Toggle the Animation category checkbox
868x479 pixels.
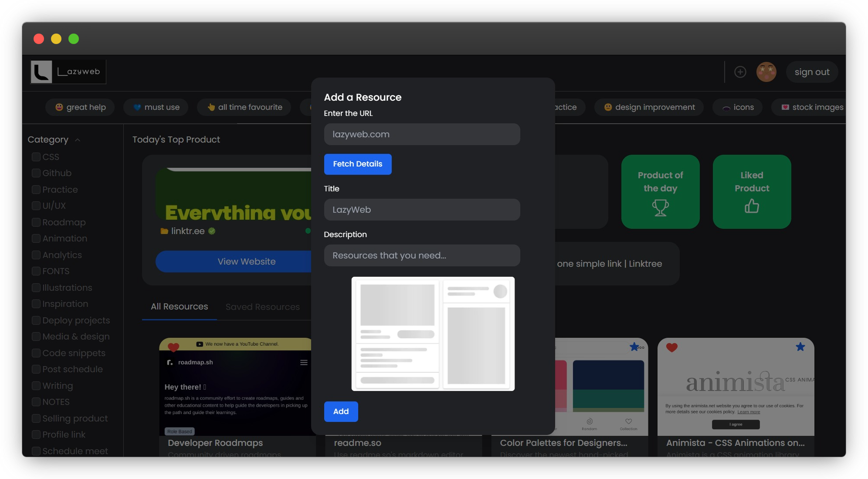click(36, 238)
